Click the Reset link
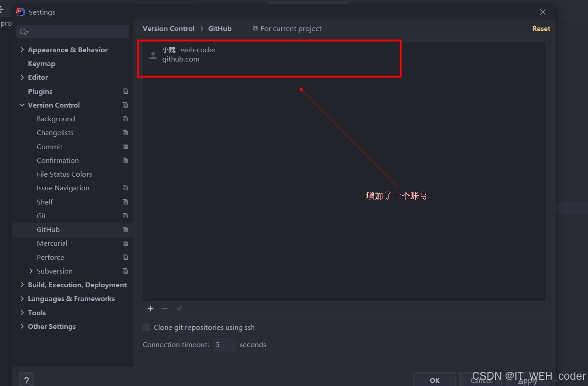Viewport: 588px width, 386px height. click(541, 29)
